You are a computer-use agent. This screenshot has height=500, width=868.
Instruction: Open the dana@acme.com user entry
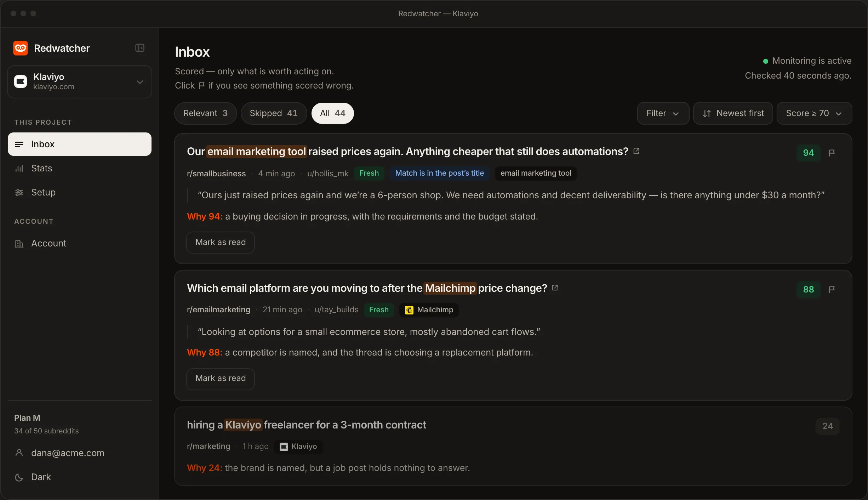80,453
